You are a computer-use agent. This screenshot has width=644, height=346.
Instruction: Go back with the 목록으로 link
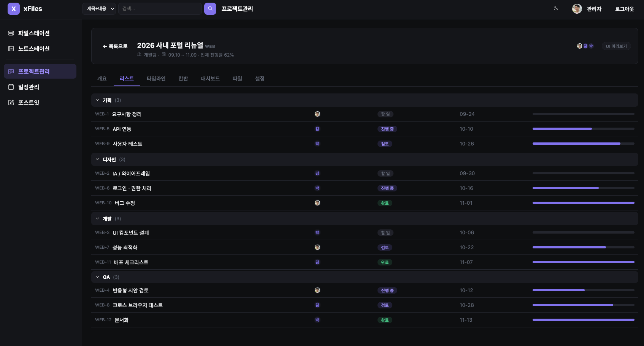[115, 46]
